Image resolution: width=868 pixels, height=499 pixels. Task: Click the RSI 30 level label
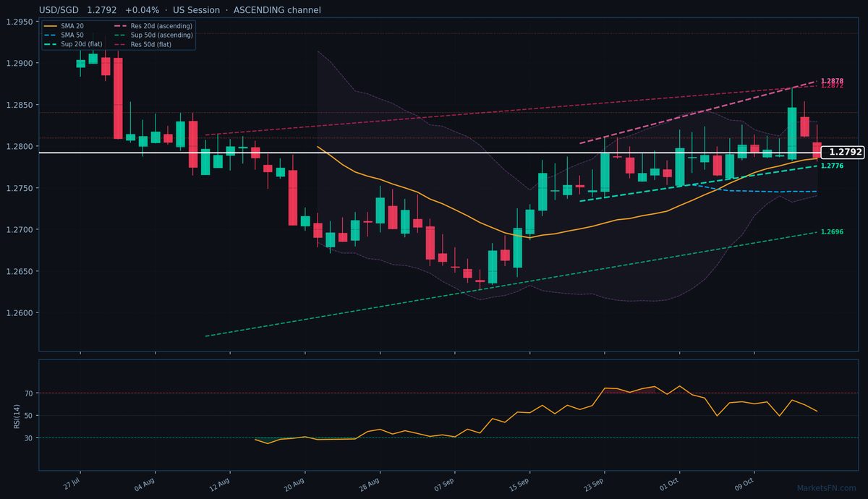[29, 438]
